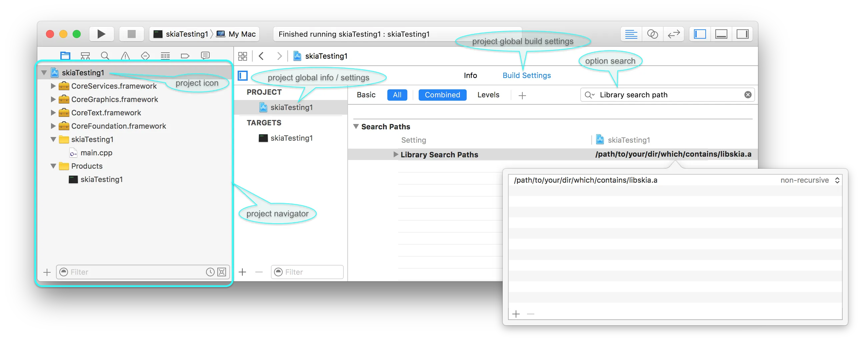Change the non-recursive path option
This screenshot has width=868, height=348.
click(810, 180)
